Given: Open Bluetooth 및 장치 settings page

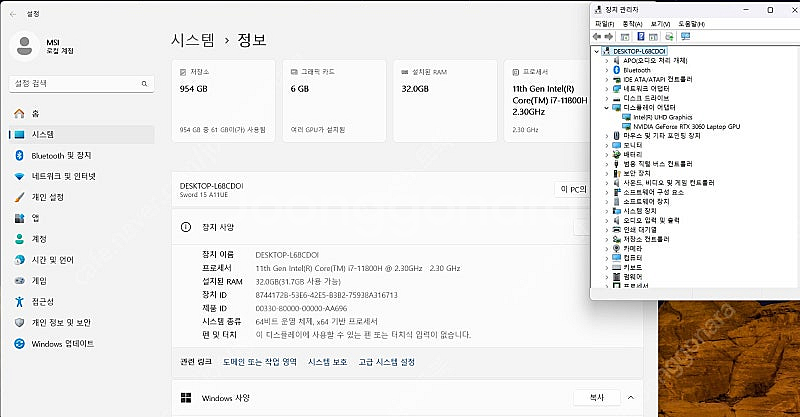Looking at the screenshot, I should pyautogui.click(x=82, y=156).
